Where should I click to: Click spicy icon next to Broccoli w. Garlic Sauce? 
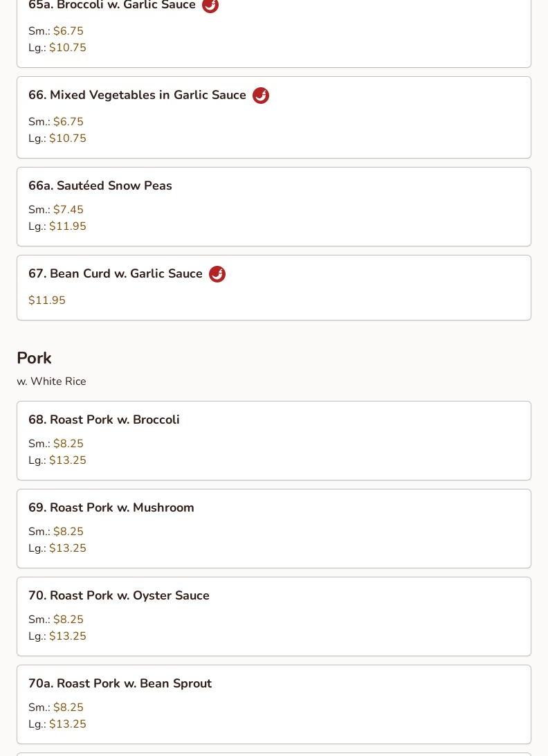coord(210,6)
